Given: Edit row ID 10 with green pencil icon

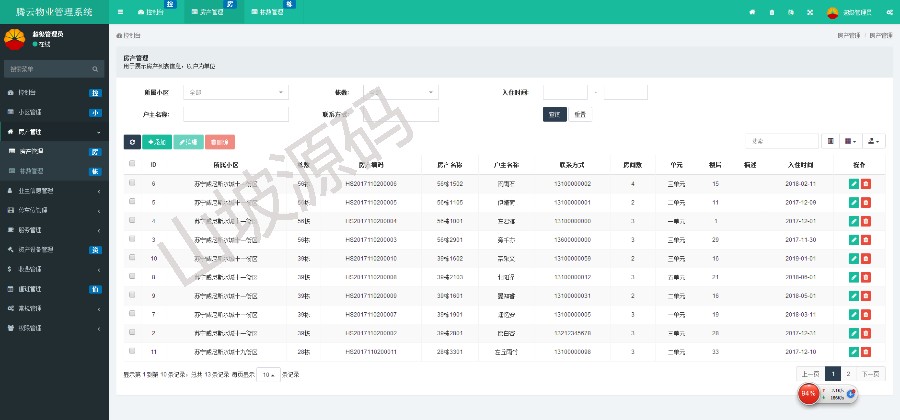Looking at the screenshot, I should 854,258.
